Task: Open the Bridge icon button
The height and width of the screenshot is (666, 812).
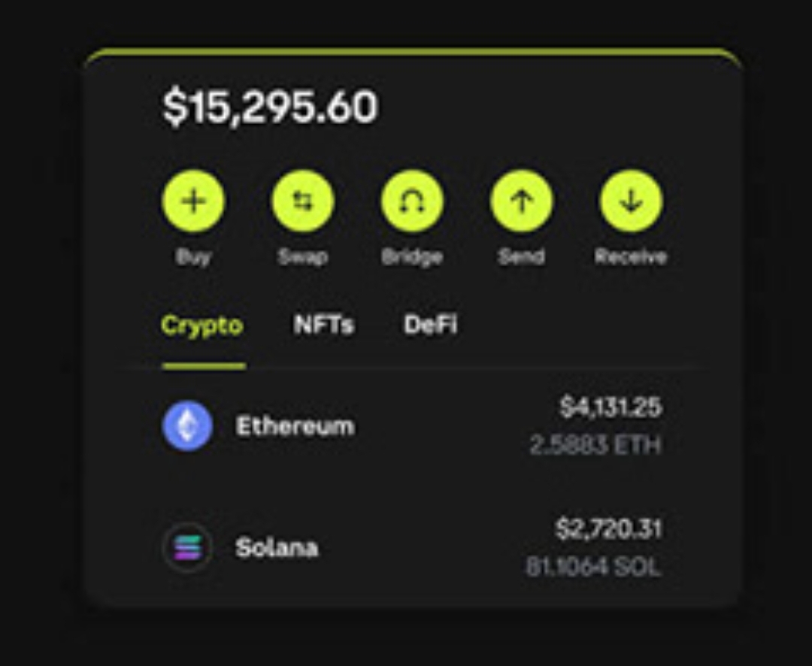Action: coord(412,201)
